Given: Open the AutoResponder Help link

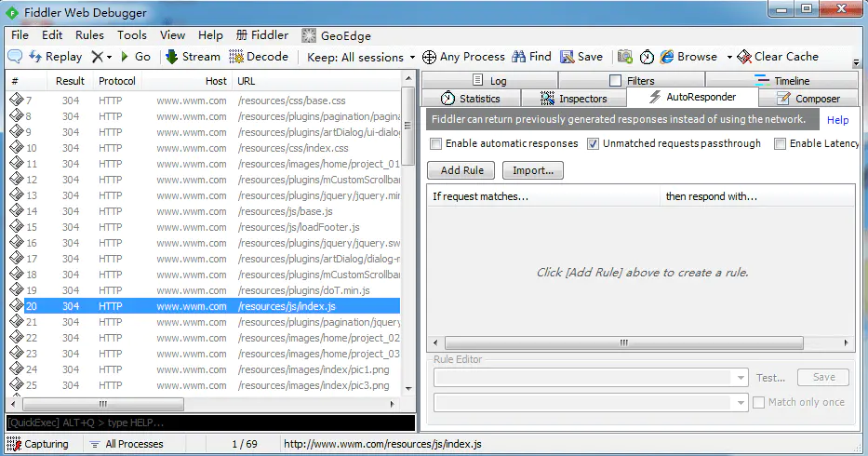Looking at the screenshot, I should pos(837,120).
